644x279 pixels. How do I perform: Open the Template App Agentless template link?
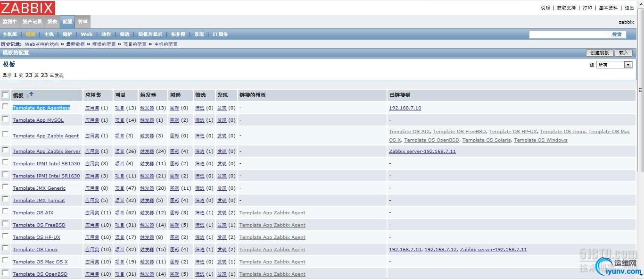coord(41,108)
